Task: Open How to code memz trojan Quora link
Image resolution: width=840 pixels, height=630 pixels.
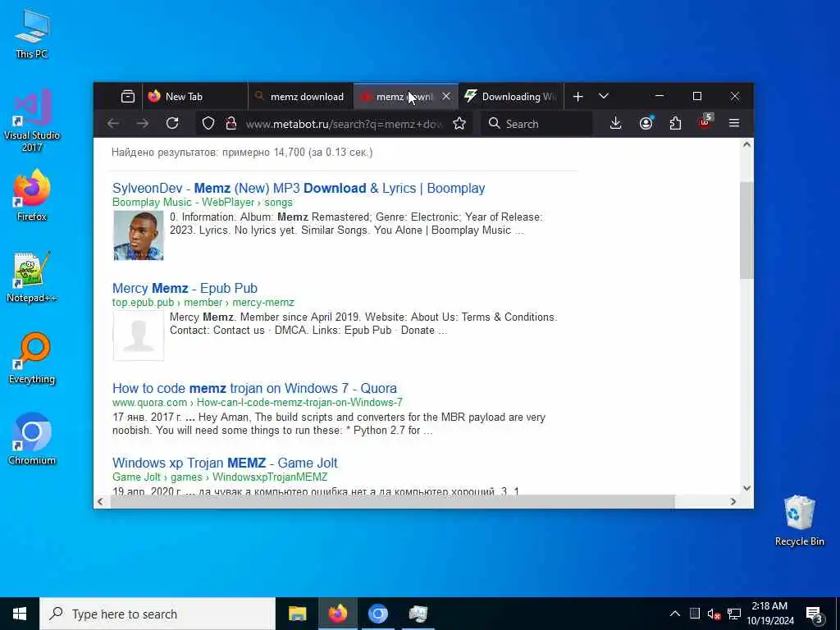Action: click(x=254, y=388)
